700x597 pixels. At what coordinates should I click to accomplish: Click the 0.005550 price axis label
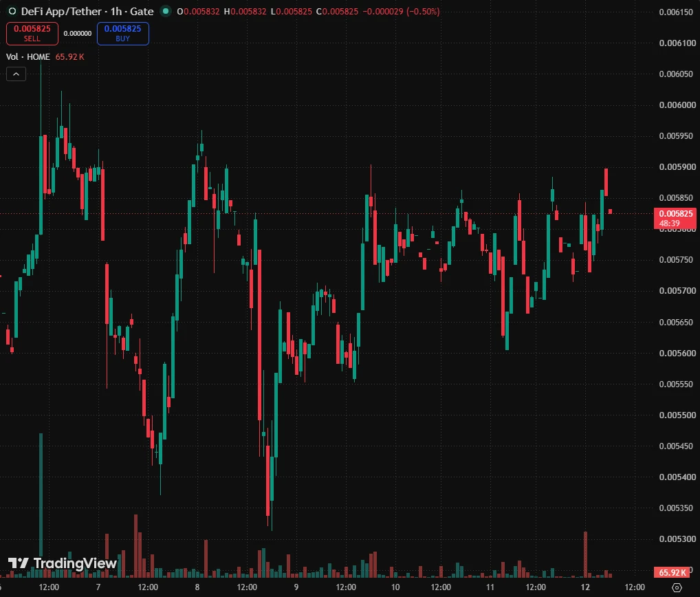[676, 384]
